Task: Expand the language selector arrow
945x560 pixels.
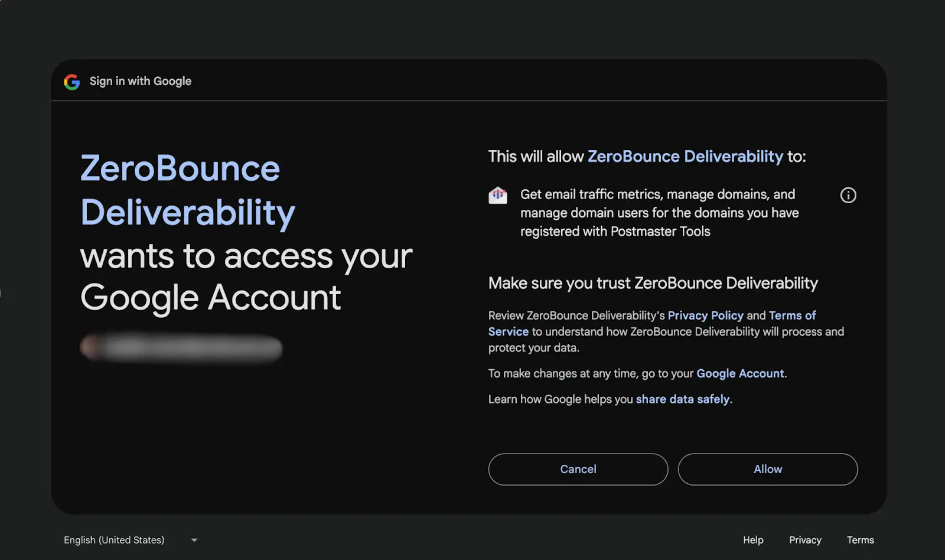Action: (194, 539)
